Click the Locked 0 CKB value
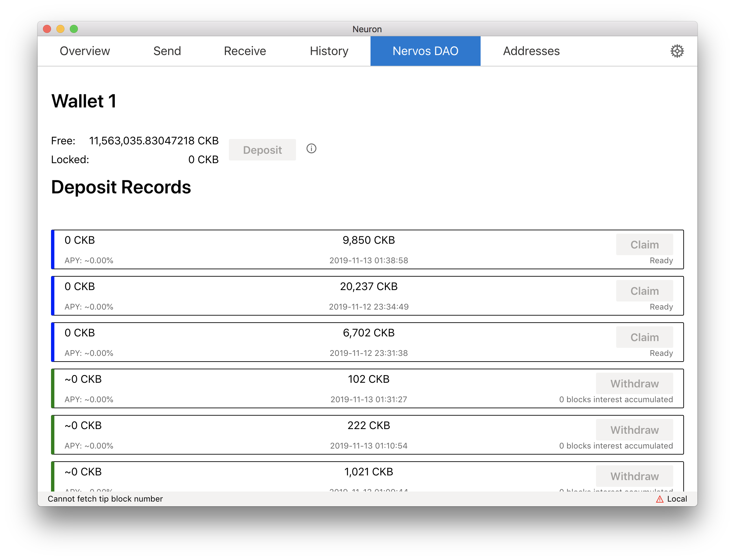The width and height of the screenshot is (735, 560). (x=203, y=159)
